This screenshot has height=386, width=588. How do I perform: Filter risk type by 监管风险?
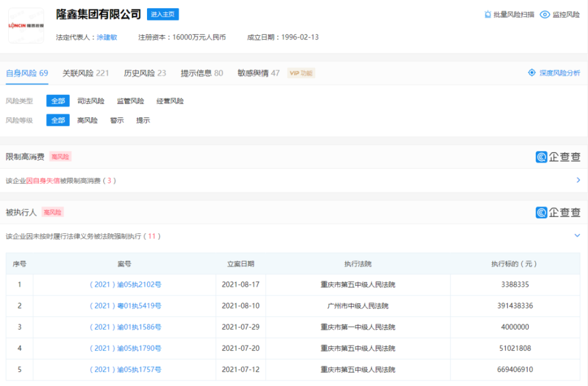[130, 101]
